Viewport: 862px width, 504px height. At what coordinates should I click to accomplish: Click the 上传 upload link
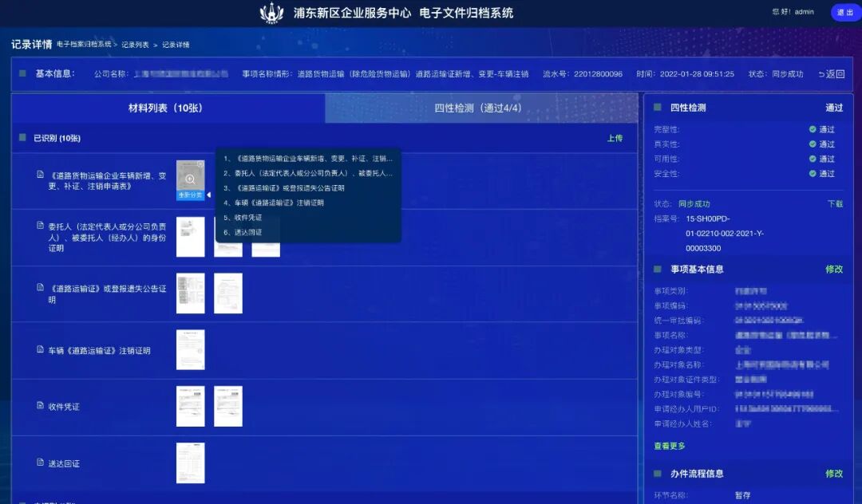(x=615, y=138)
